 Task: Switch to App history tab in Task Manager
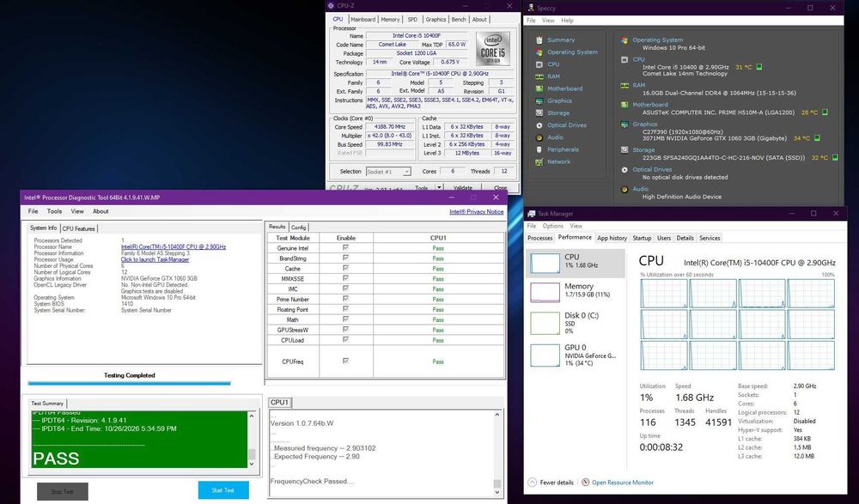(x=612, y=239)
